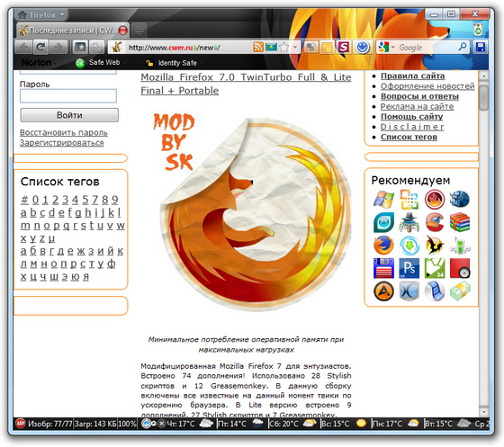Screen dimensions: 504x447
Task: Open a new tab with plus button
Action: 139,31
